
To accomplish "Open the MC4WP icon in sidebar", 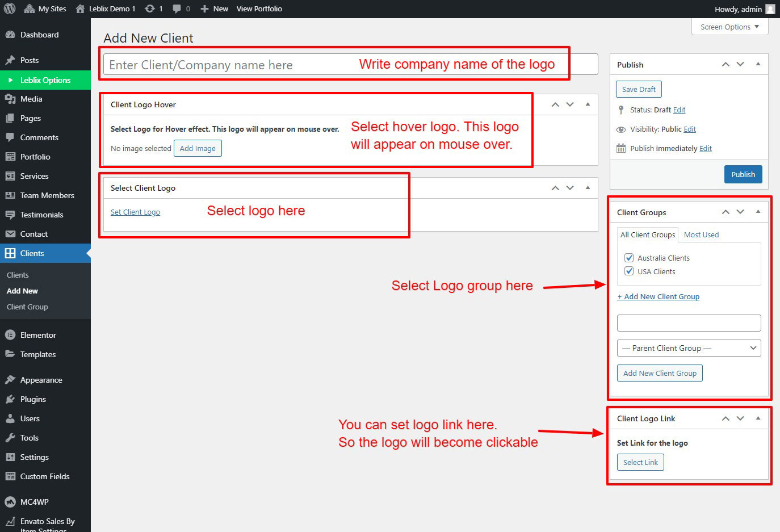I will pos(10,502).
